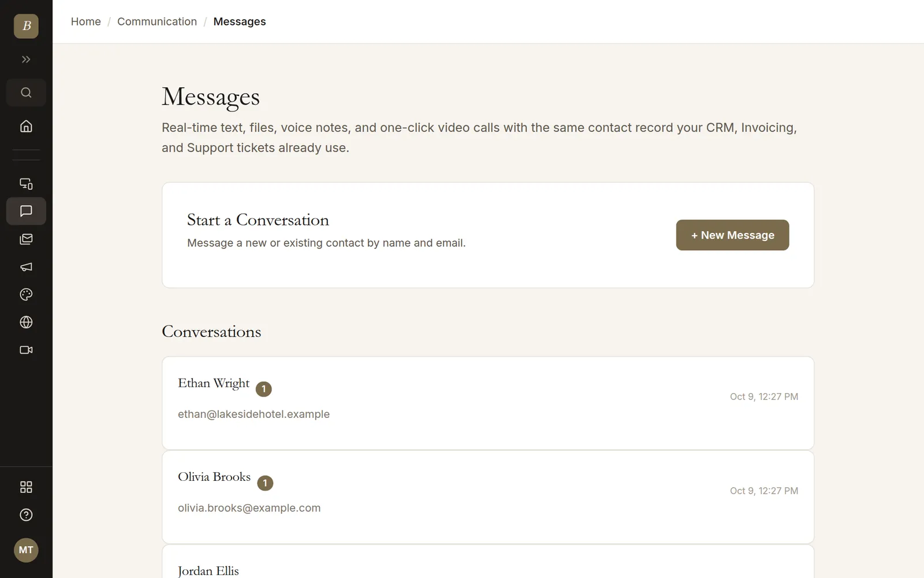Click the Conversations section heading
The height and width of the screenshot is (578, 924).
coord(211,332)
